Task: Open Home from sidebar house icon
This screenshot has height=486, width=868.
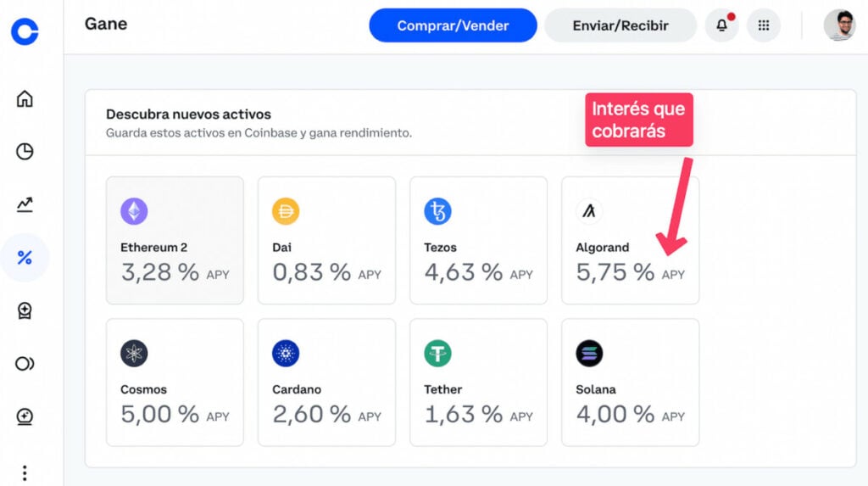Action: pyautogui.click(x=25, y=98)
